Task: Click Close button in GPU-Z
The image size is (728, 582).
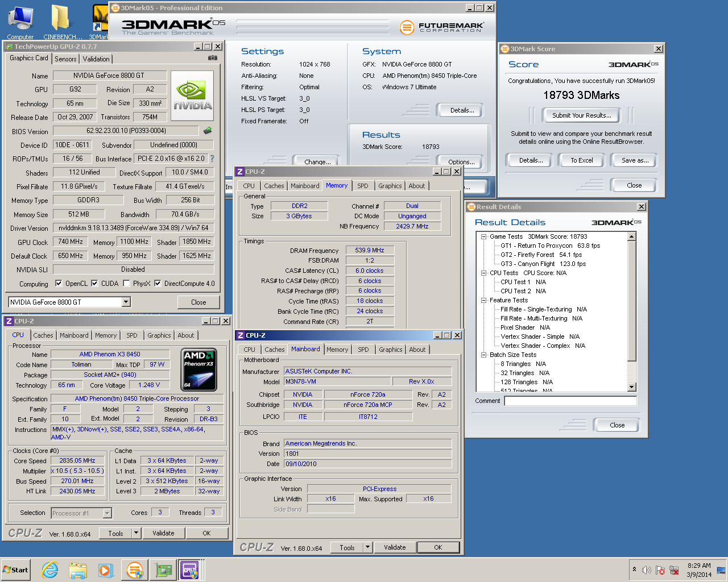Action: (198, 302)
